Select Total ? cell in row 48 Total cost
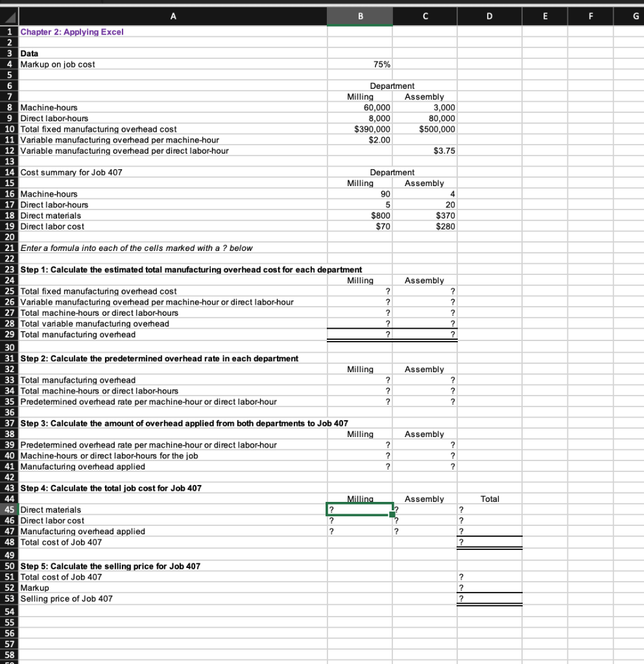Viewport: 644px width, 664px height. click(490, 542)
